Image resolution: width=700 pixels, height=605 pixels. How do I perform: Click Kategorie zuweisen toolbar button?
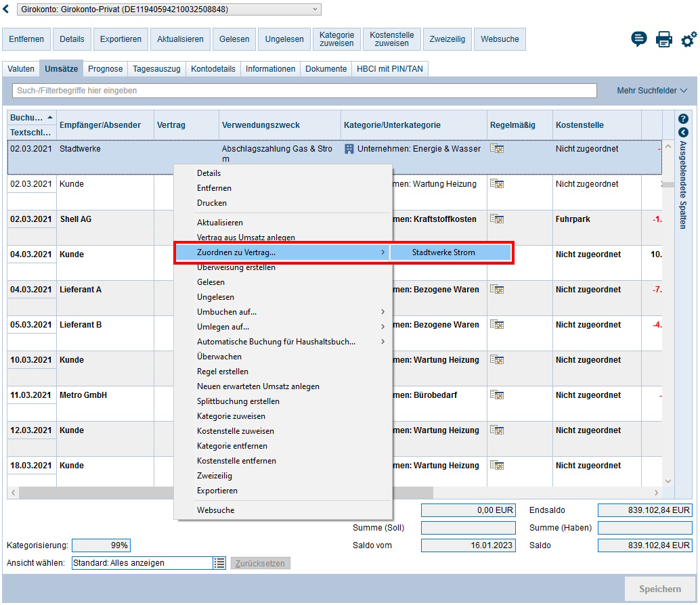[x=336, y=39]
